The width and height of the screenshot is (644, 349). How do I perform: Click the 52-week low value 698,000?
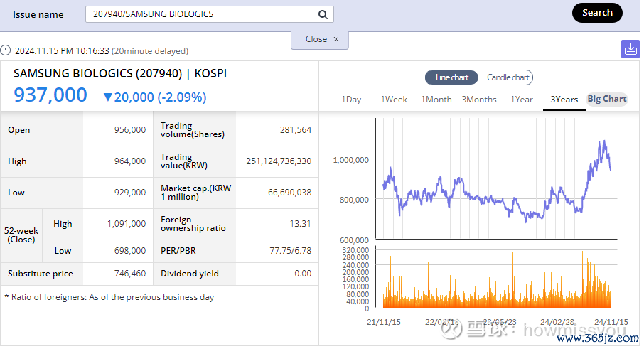(130, 251)
